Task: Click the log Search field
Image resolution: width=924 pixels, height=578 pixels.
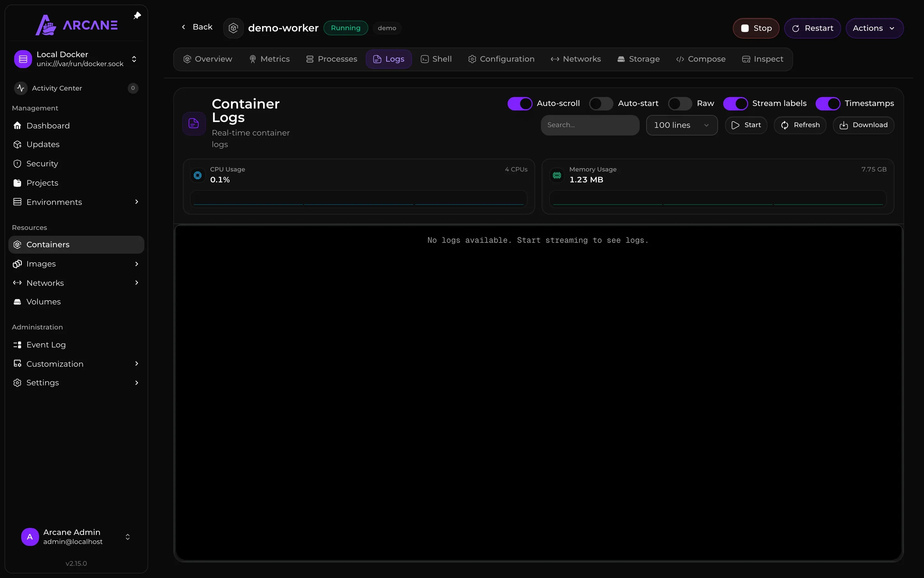Action: point(590,125)
